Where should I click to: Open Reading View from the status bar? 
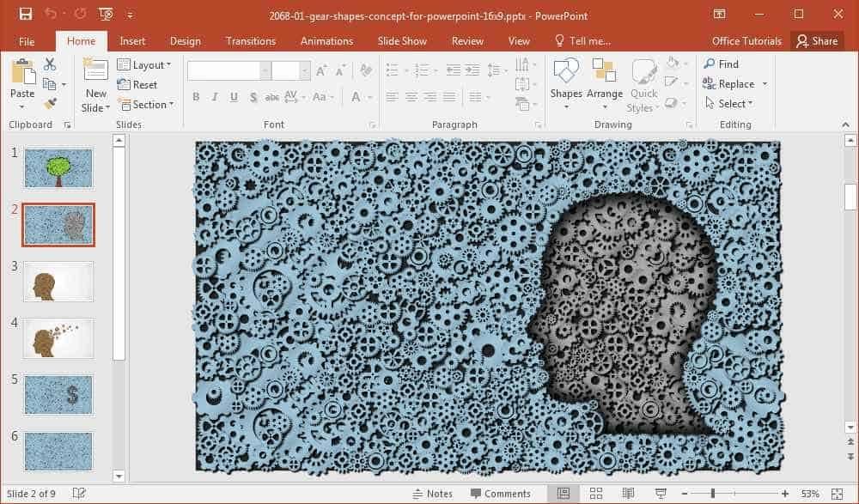[x=629, y=494]
